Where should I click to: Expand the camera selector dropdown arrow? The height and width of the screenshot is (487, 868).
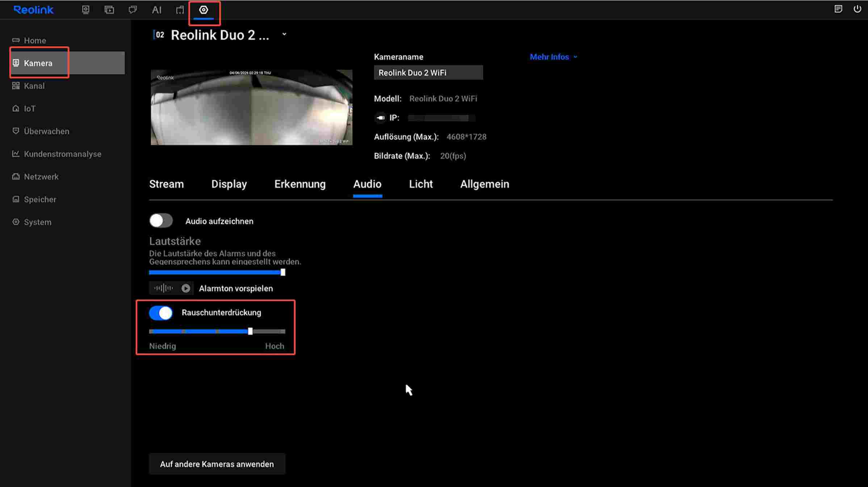(284, 34)
